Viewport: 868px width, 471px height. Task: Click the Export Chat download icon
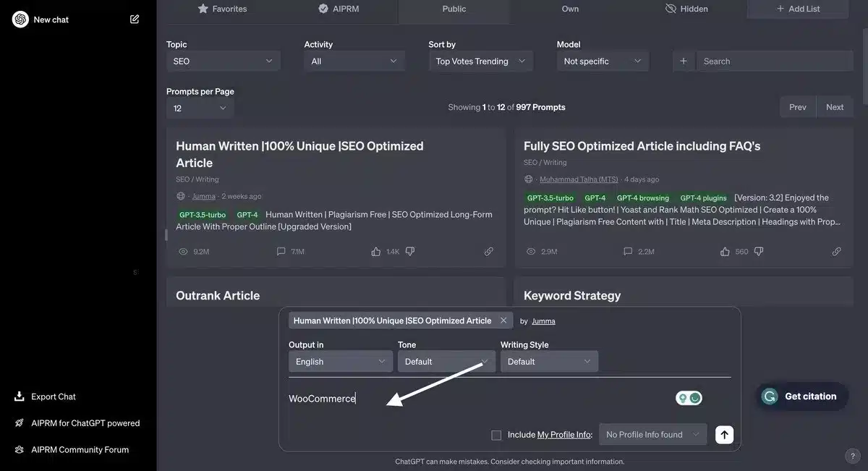coord(20,396)
